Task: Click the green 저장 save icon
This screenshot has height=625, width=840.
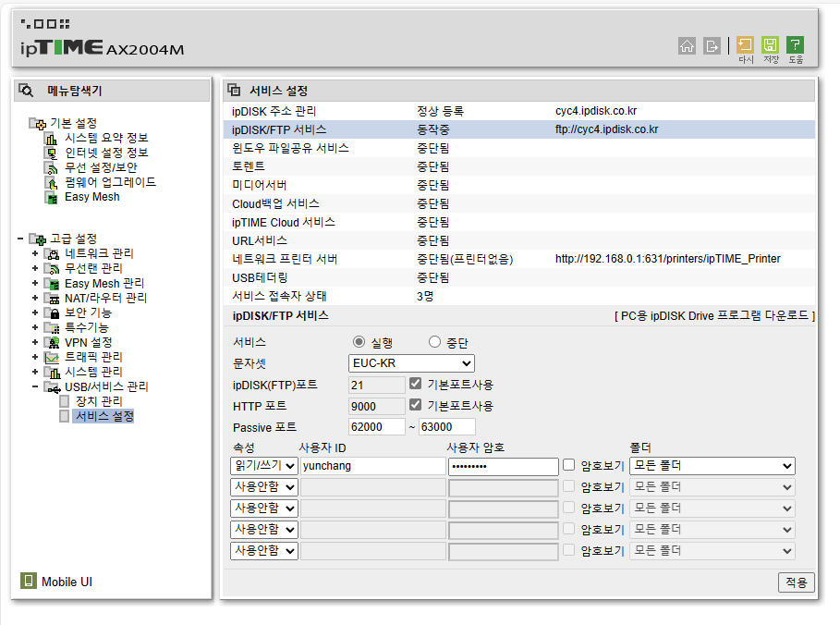Action: coord(770,44)
